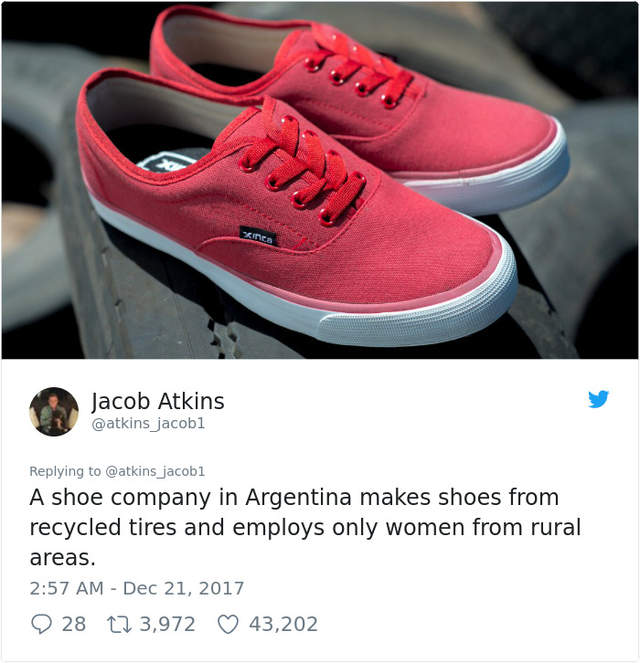Image resolution: width=640 pixels, height=663 pixels.
Task: Open Jacob Atkins' profile avatar
Action: click(x=54, y=411)
